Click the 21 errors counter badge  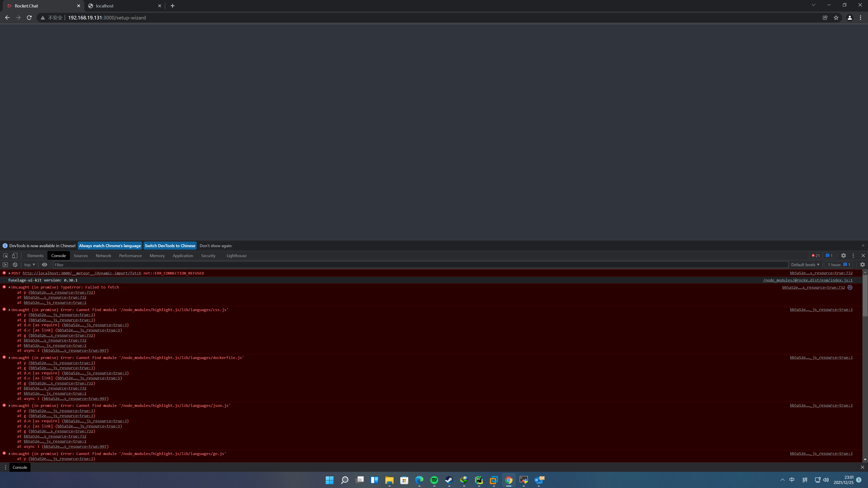point(815,256)
